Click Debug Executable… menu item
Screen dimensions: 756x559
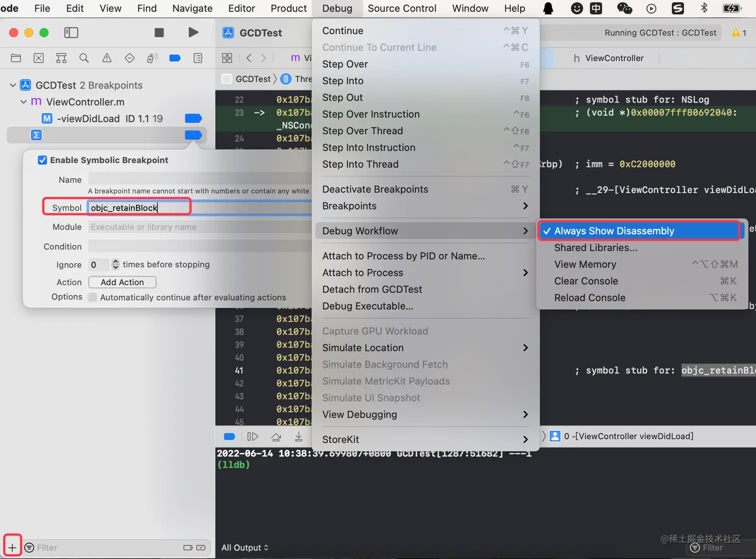click(425, 306)
